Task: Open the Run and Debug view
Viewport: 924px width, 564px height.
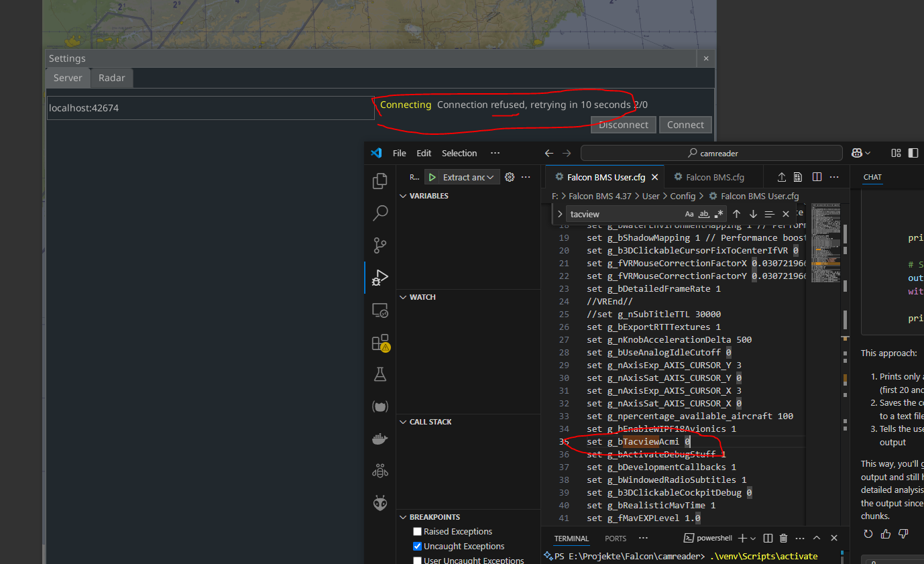Action: click(380, 278)
